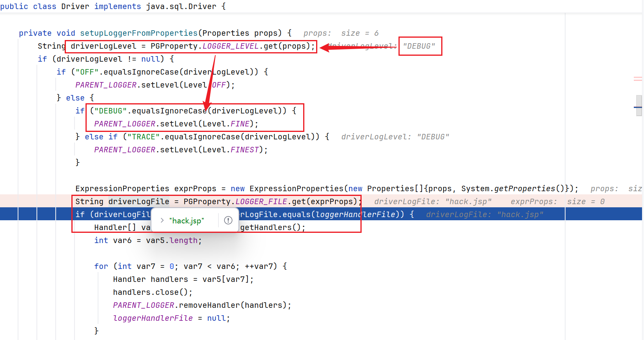Image resolution: width=644 pixels, height=340 pixels.
Task: Click Level.FINE in the setLevel call
Action: 226,124
